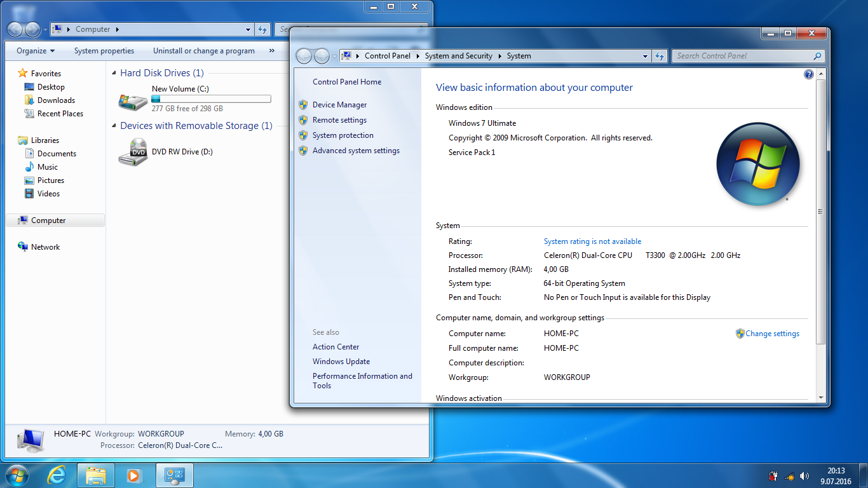Open Performance Information and Tools
The height and width of the screenshot is (488, 868).
[362, 381]
